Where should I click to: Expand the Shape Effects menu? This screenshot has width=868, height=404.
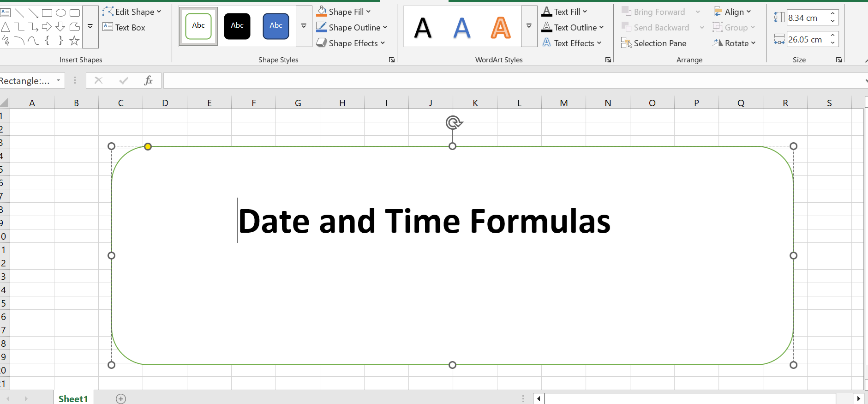pos(351,43)
